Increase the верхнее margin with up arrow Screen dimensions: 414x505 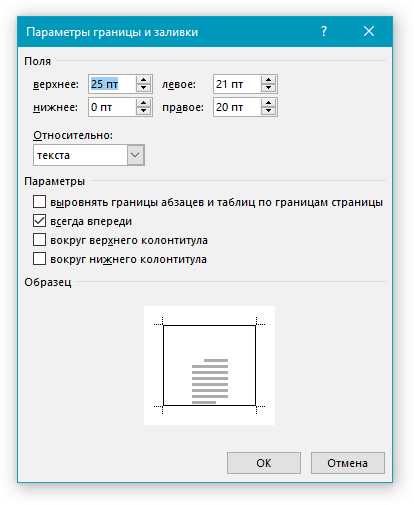pos(144,80)
